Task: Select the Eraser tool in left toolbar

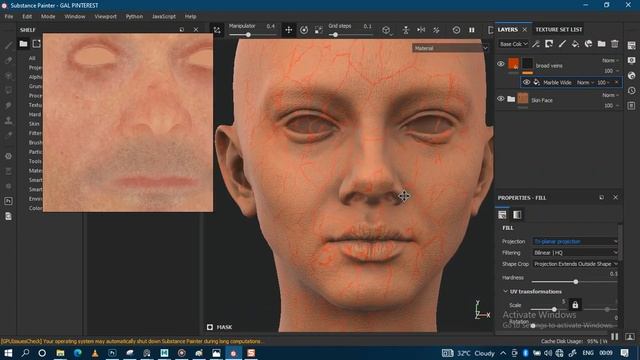Action: pyautogui.click(x=8, y=60)
